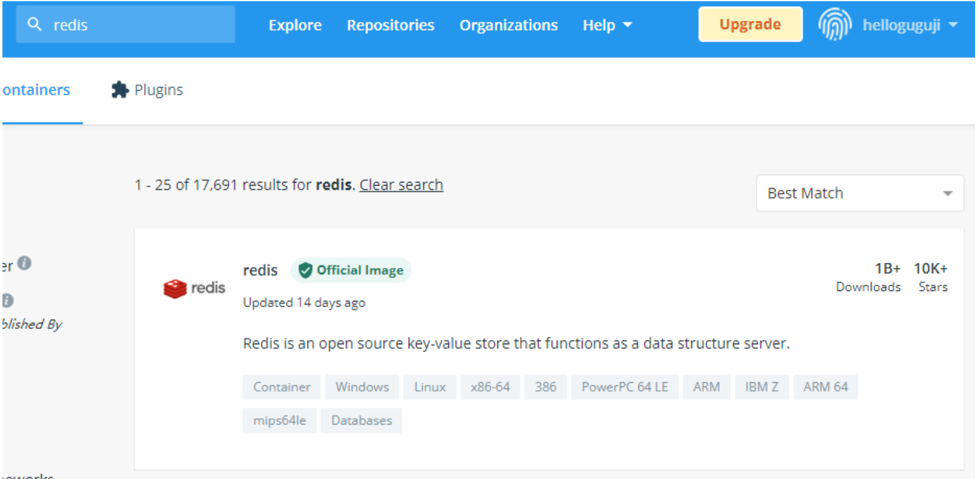Click the Plugins puzzle piece icon
The image size is (980, 479).
119,90
